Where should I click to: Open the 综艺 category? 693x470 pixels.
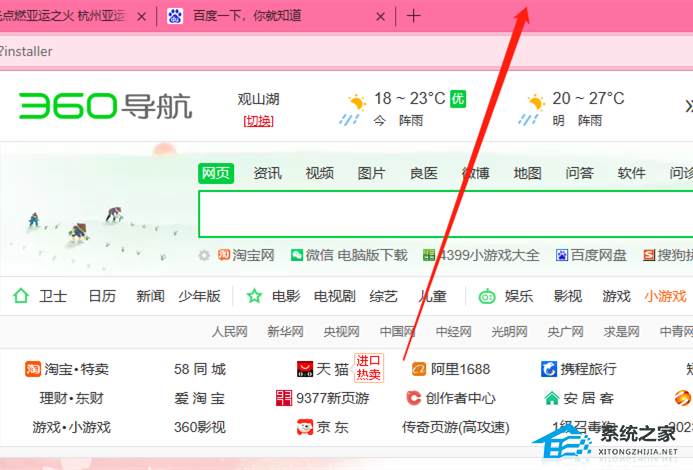click(384, 296)
